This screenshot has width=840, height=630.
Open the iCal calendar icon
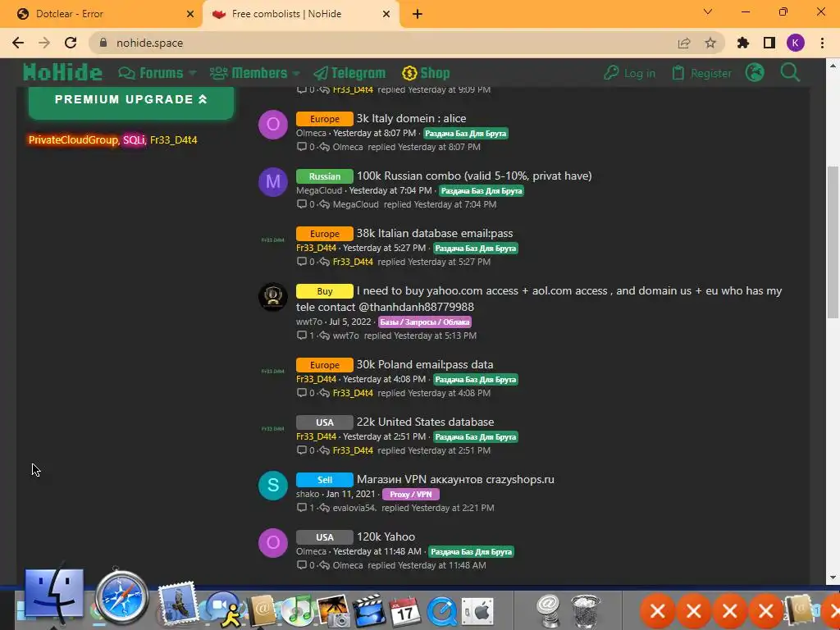(405, 610)
